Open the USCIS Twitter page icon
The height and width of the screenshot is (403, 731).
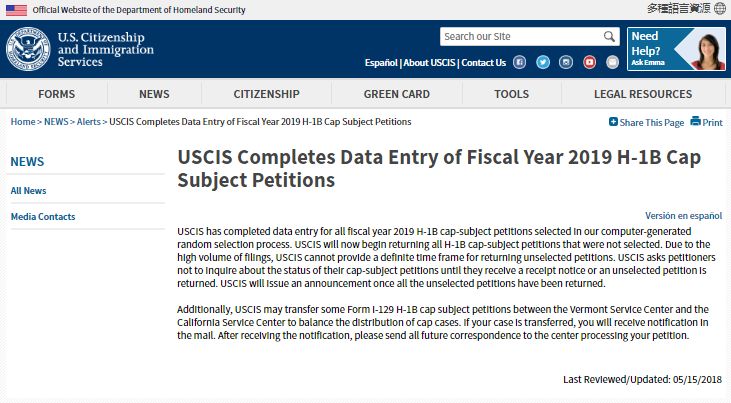click(x=543, y=62)
